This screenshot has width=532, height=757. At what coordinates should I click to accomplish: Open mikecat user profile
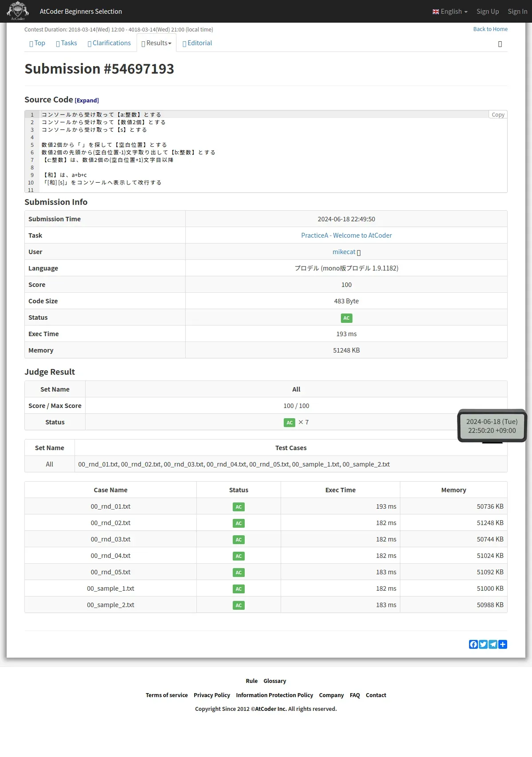(344, 252)
